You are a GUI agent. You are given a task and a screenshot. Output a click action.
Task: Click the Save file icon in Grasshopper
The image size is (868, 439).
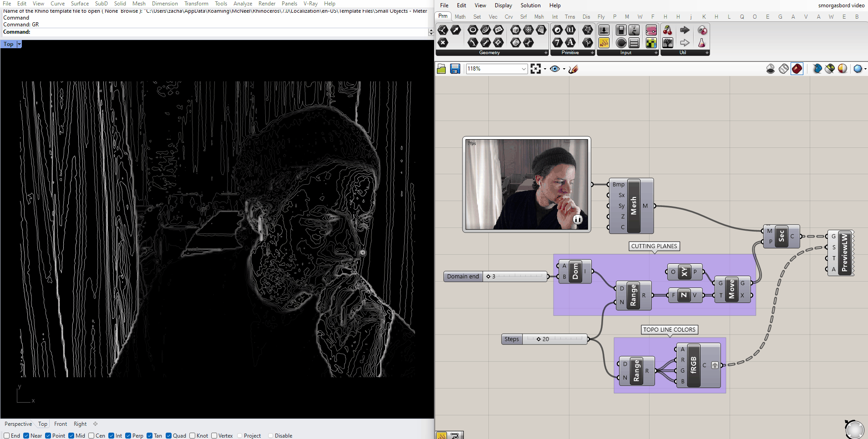tap(455, 69)
